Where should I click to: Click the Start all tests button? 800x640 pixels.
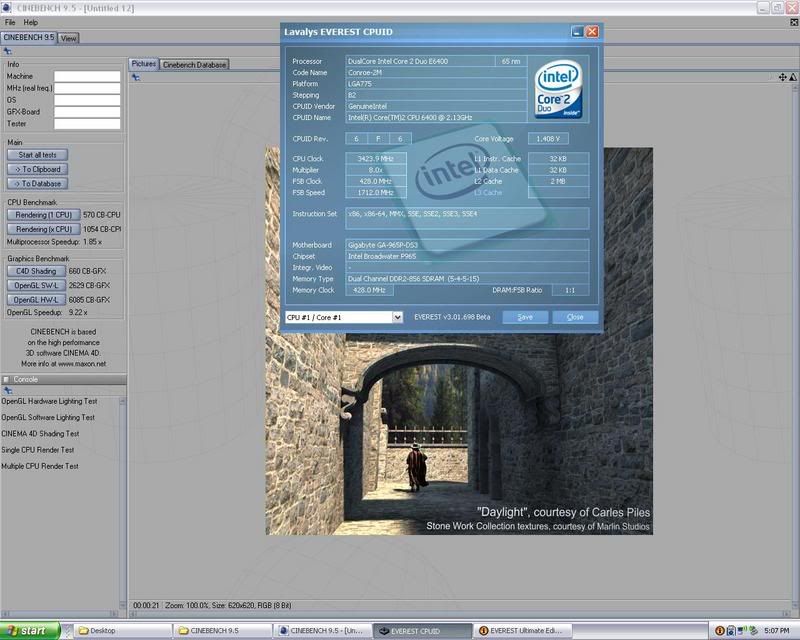pyautogui.click(x=37, y=155)
